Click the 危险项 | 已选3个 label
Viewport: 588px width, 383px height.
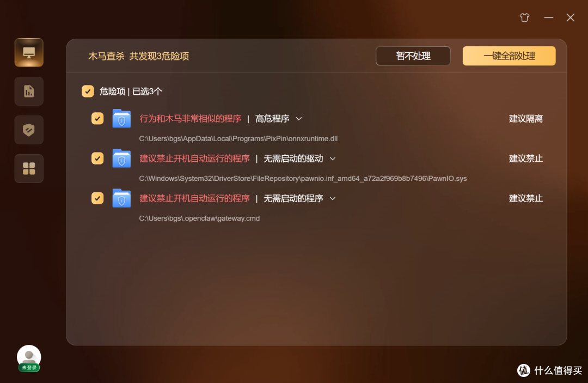131,91
